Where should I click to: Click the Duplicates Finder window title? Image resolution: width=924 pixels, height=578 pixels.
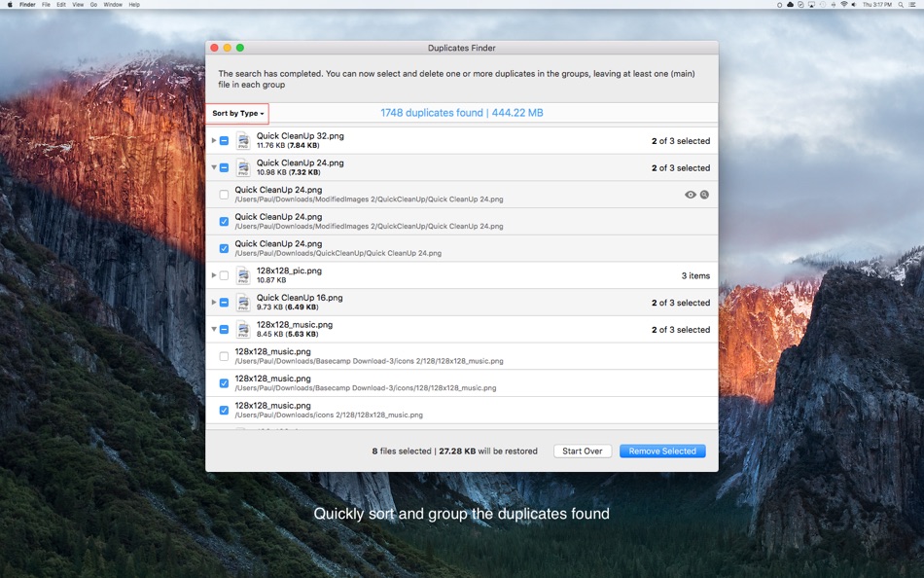[x=461, y=48]
